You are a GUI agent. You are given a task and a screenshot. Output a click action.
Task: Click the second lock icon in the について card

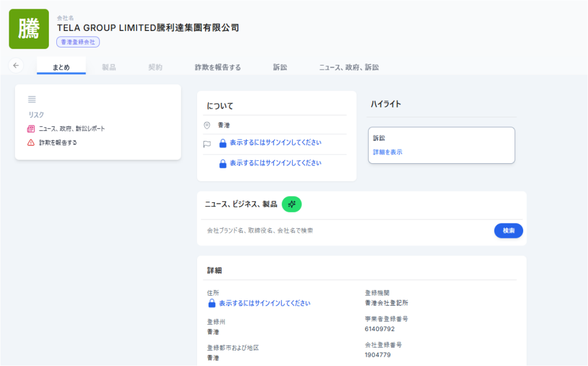point(223,163)
